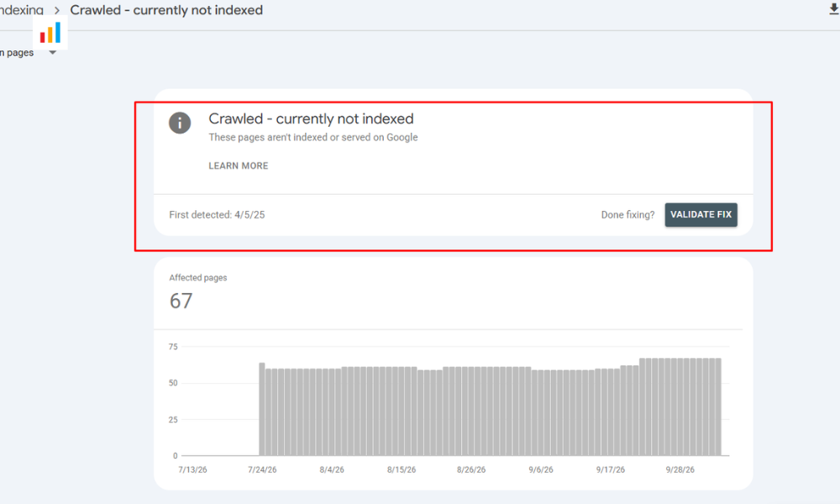Open the pages dropdown arrow
Screen dimensions: 840x504
52,52
